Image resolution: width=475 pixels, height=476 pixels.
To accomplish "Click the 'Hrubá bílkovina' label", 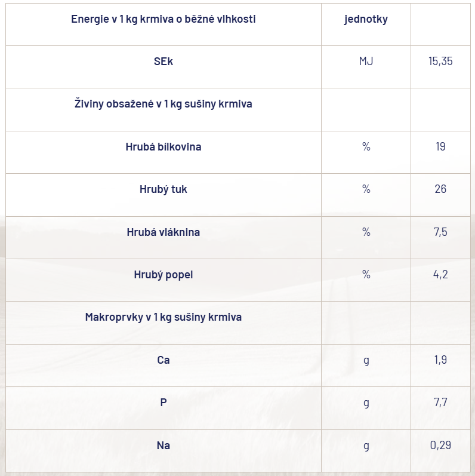I will [x=163, y=147].
